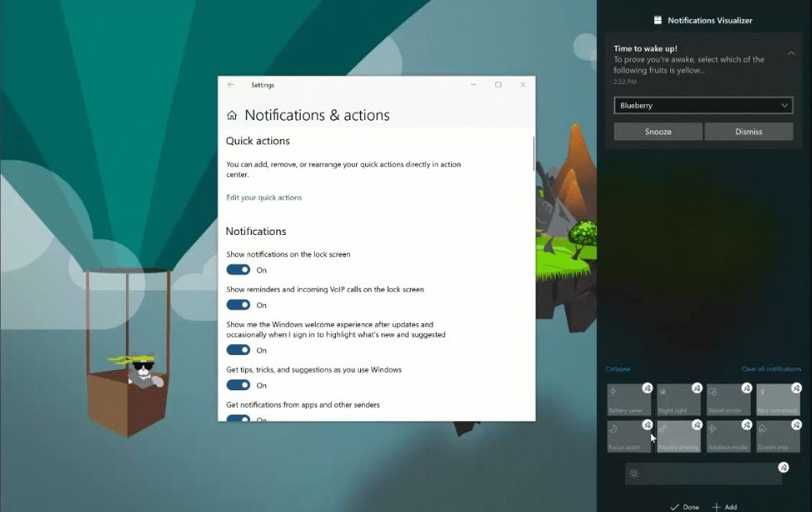This screenshot has width=812, height=512.
Task: Select the Tablet mode tile
Action: [x=728, y=400]
